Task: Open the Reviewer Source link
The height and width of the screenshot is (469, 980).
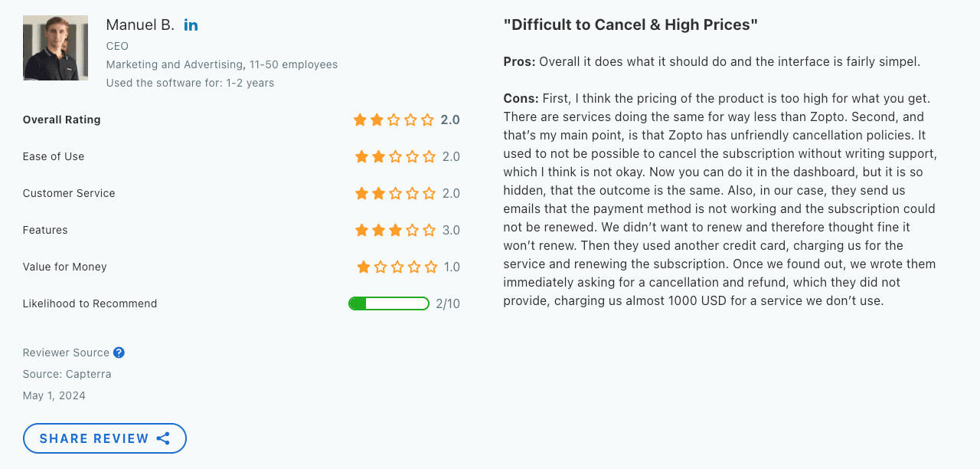Action: (66, 353)
